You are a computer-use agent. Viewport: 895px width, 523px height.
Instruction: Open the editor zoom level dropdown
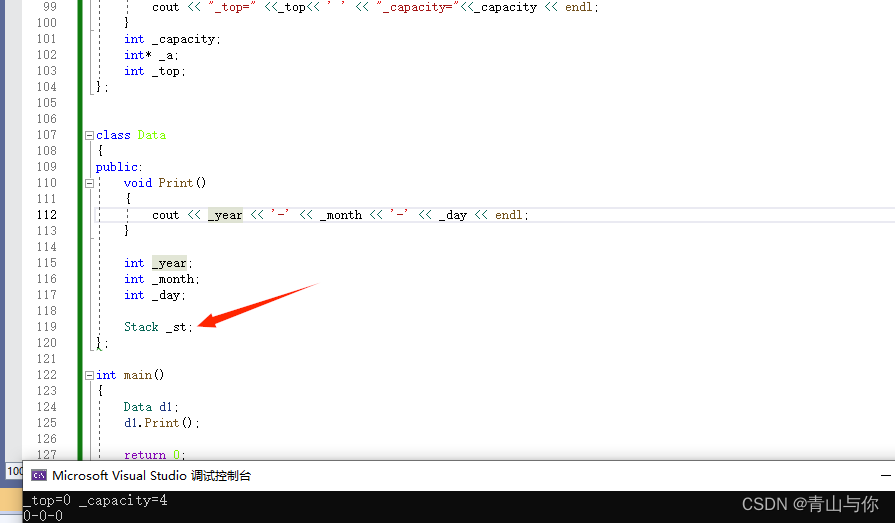click(14, 471)
